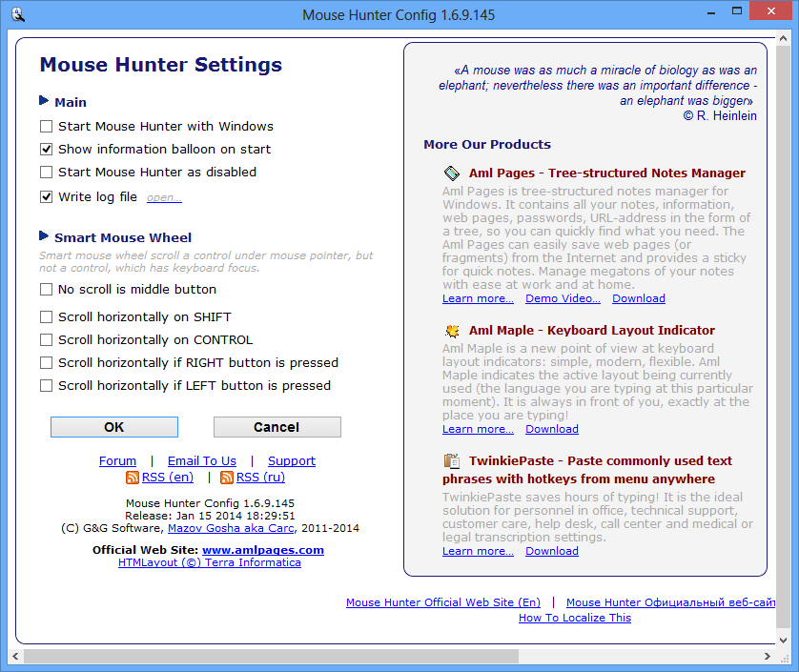Enable Scroll horizontally on CONTROL

tap(47, 340)
